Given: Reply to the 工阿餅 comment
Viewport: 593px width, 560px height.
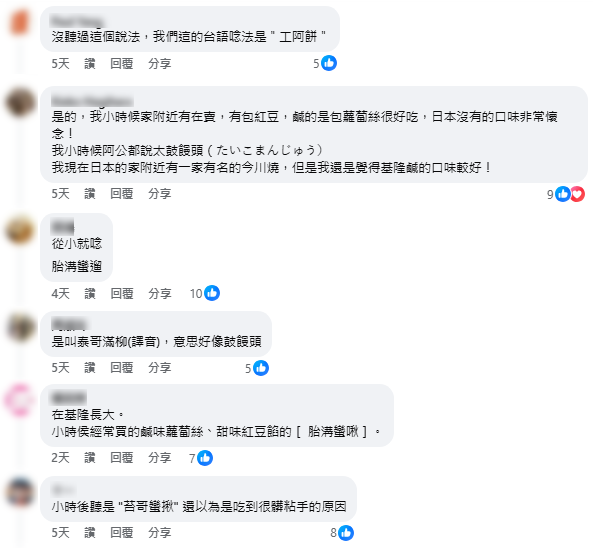Looking at the screenshot, I should pyautogui.click(x=122, y=64).
